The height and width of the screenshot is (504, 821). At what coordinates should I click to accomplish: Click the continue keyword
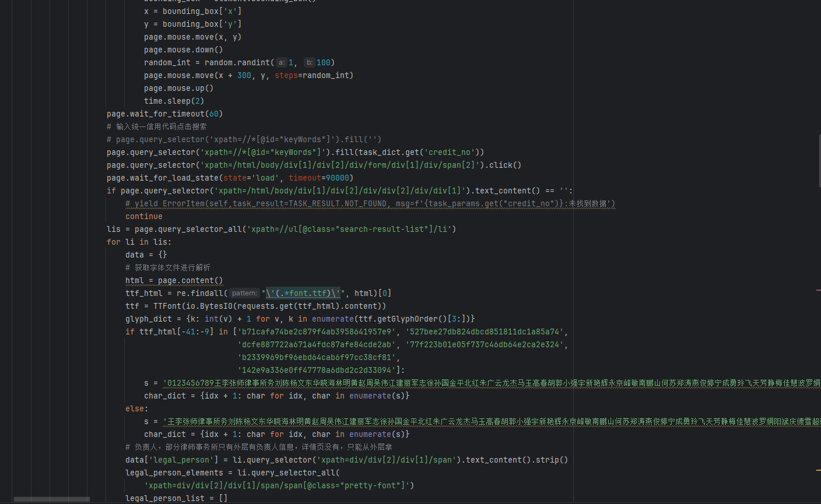click(143, 216)
